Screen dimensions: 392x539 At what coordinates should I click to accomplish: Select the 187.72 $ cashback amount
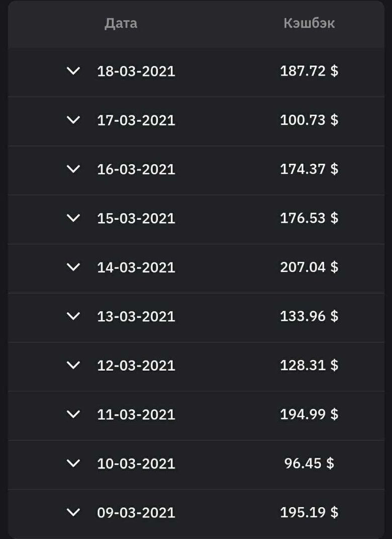click(x=309, y=71)
